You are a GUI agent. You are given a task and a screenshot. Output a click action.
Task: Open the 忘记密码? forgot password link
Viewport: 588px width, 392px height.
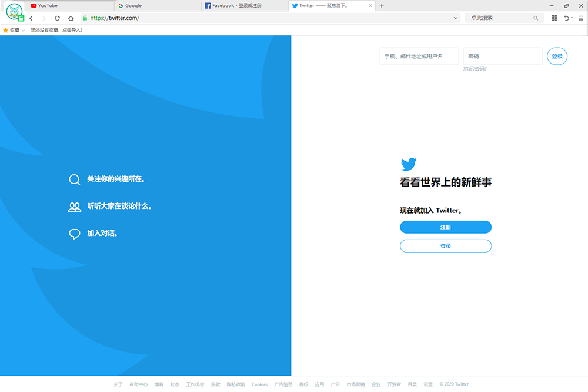coord(475,69)
